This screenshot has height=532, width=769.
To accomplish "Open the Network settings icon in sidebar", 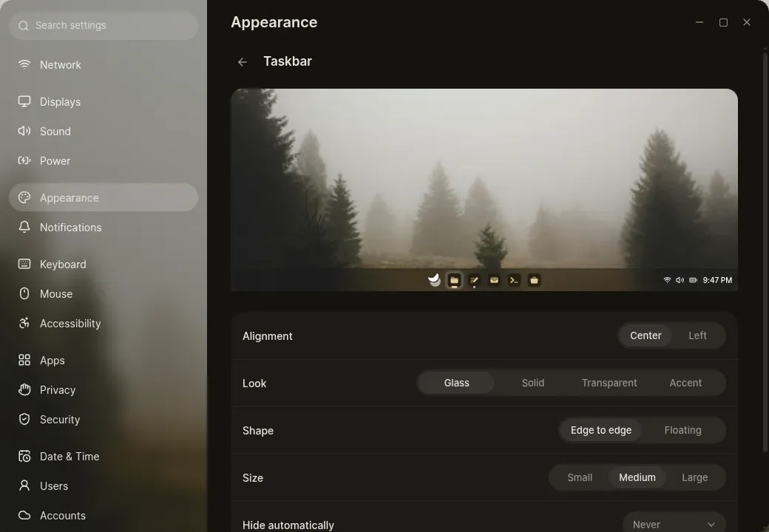I will [24, 65].
